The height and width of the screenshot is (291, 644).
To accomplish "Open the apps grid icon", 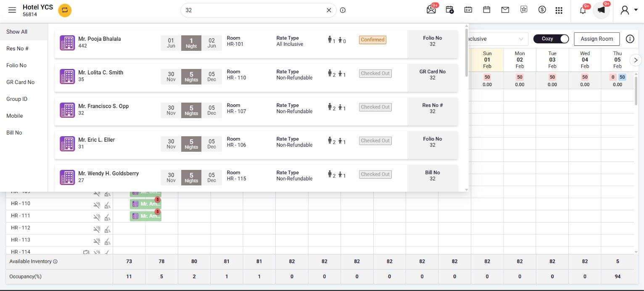I will coord(559,10).
